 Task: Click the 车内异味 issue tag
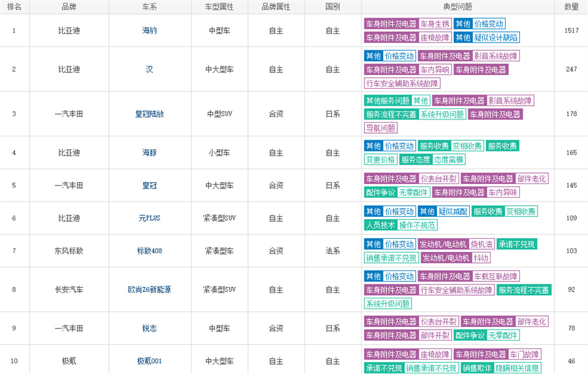tap(503, 193)
